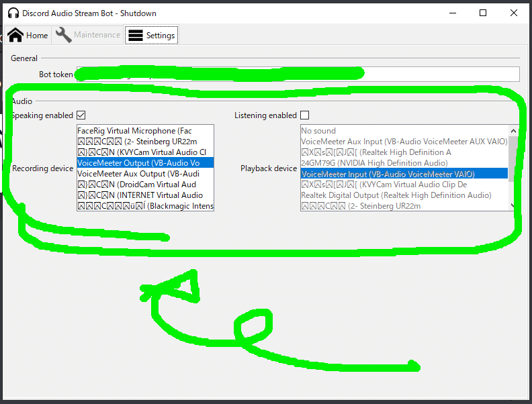
Task: Select KVYCam Virtual Audio Clip playback device
Action: pyautogui.click(x=404, y=185)
